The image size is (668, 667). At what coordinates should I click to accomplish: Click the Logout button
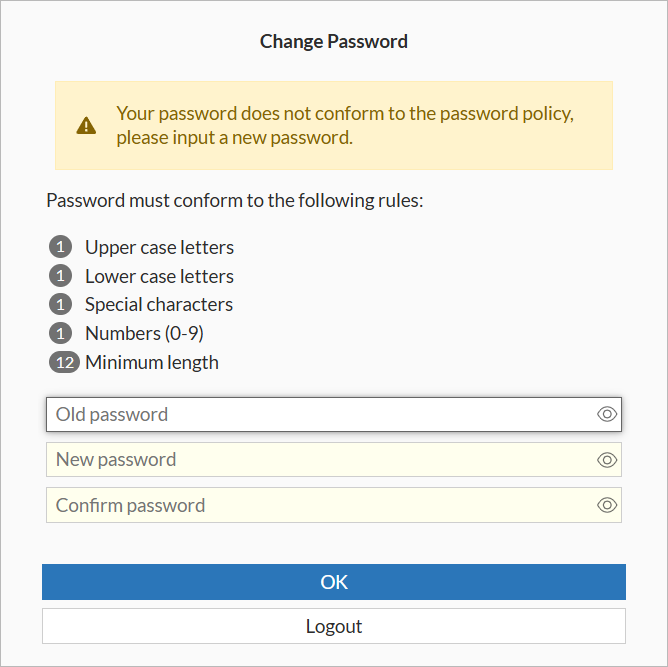point(334,627)
